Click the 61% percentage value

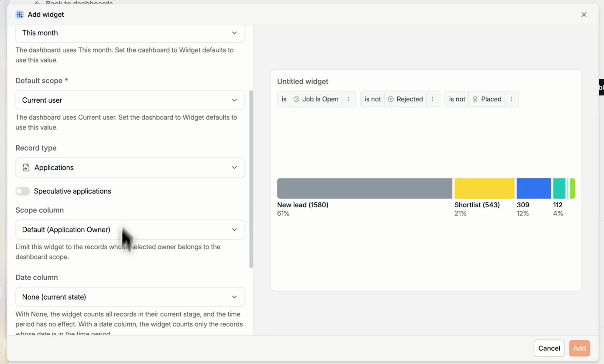coord(283,213)
